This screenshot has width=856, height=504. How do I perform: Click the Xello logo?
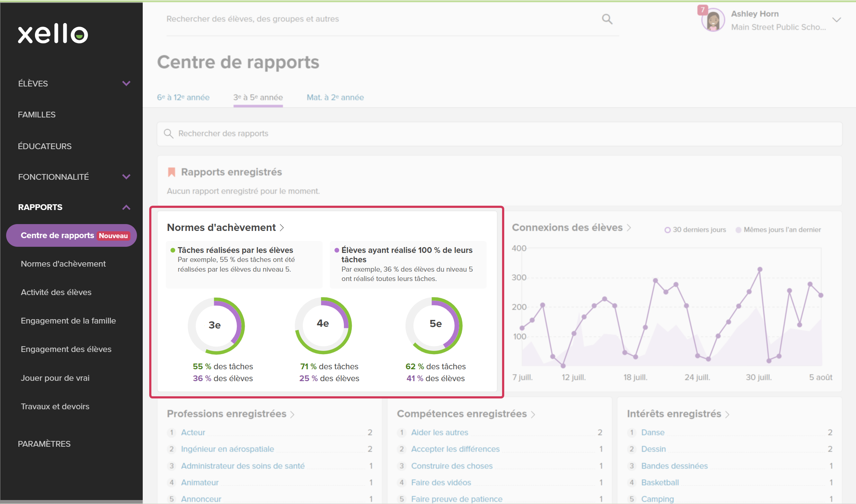click(x=53, y=34)
